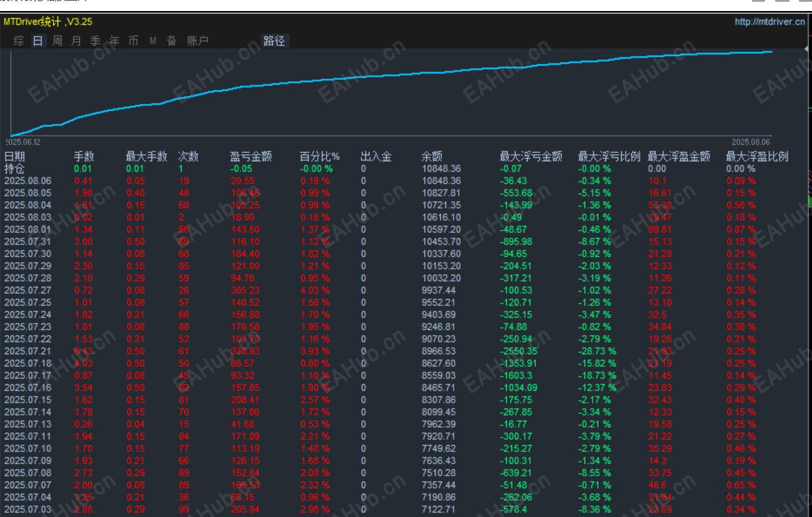
Task: Click the 百分比% column header
Action: click(320, 156)
